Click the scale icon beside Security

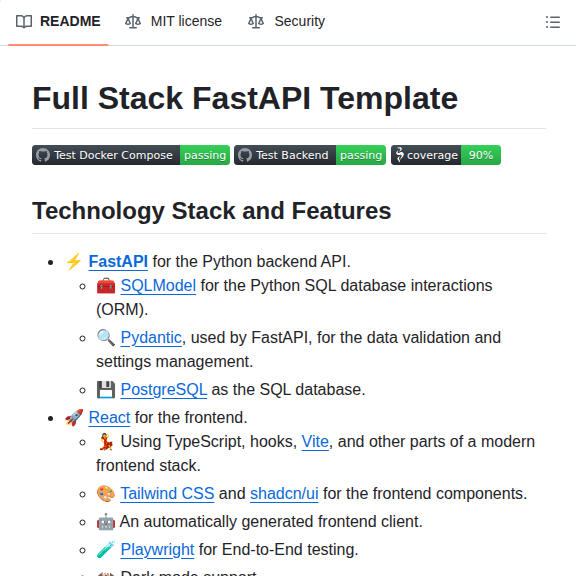[256, 22]
